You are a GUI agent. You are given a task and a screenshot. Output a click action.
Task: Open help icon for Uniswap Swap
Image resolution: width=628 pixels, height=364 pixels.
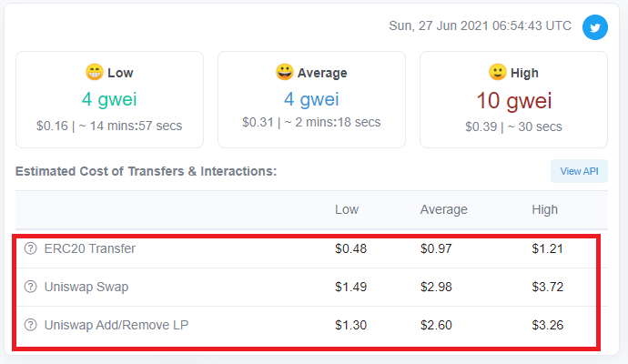click(30, 287)
